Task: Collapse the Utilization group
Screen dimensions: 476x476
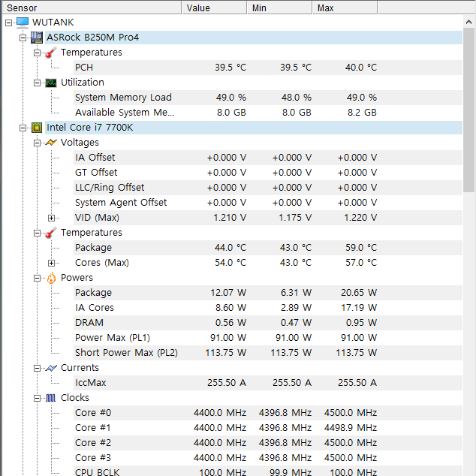Action: [37, 83]
